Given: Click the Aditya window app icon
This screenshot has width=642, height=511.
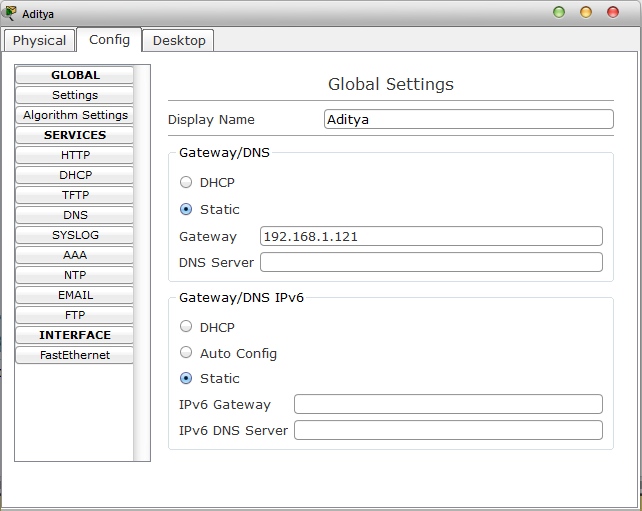Looking at the screenshot, I should [9, 13].
